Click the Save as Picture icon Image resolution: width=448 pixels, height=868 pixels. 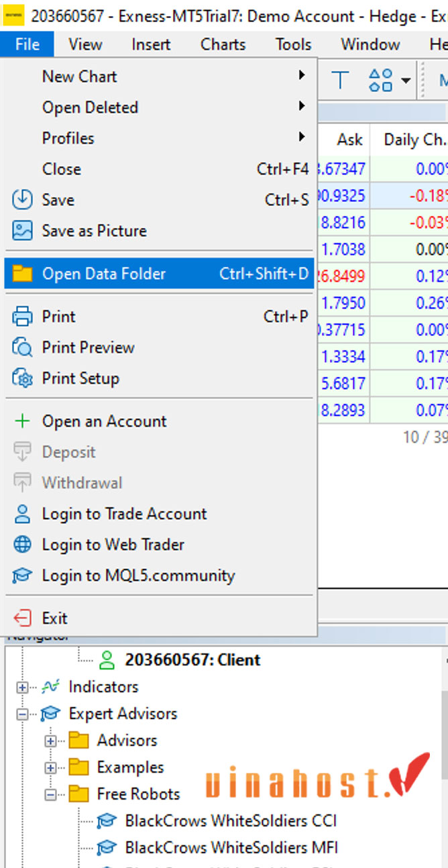[22, 231]
